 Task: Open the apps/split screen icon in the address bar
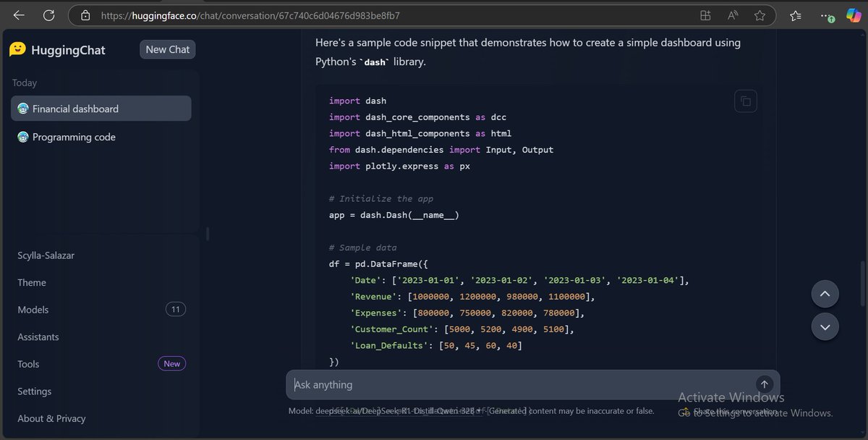point(705,15)
